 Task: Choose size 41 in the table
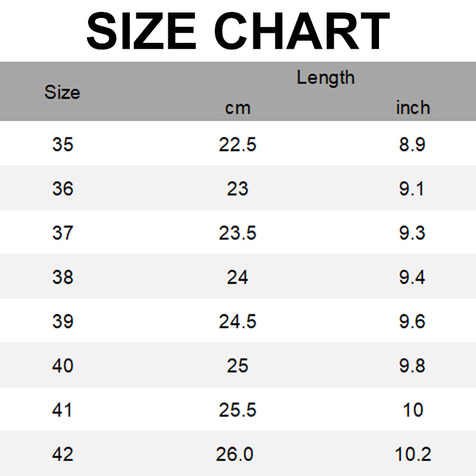[x=62, y=410]
